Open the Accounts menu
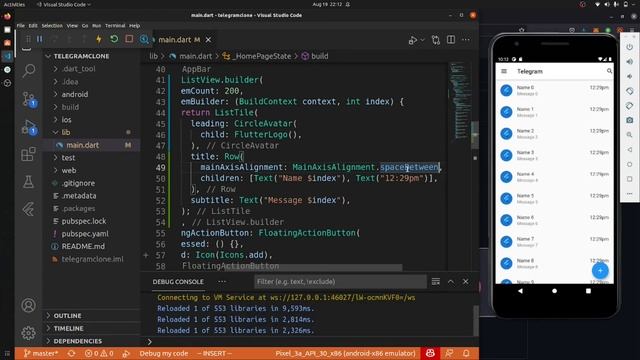640x360 pixels. click(29, 305)
